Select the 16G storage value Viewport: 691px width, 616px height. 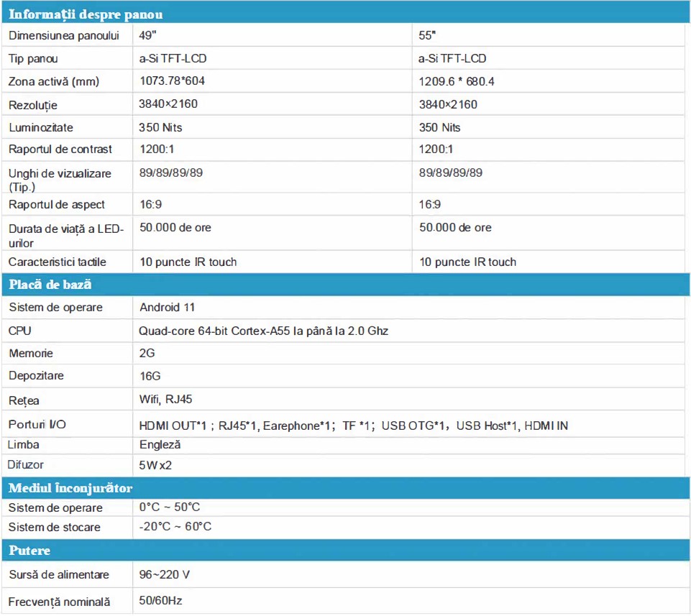click(150, 376)
